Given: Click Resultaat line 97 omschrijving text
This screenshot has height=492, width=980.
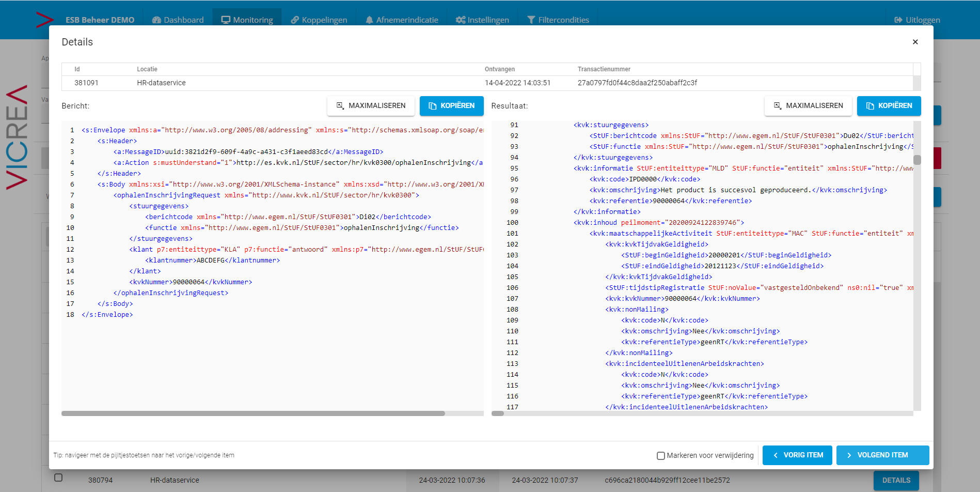Looking at the screenshot, I should 738,190.
